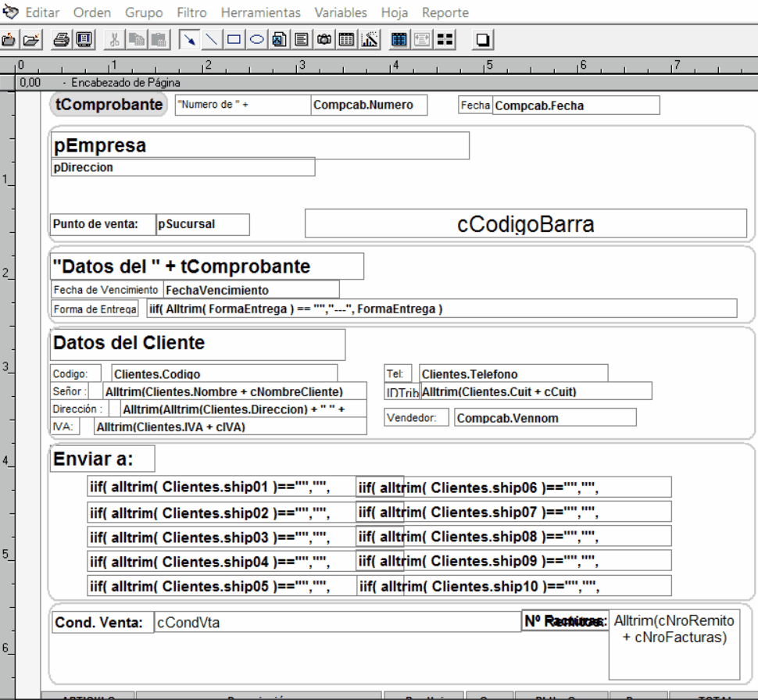758x700 pixels.
Task: Select the line drawing tool
Action: click(x=211, y=40)
